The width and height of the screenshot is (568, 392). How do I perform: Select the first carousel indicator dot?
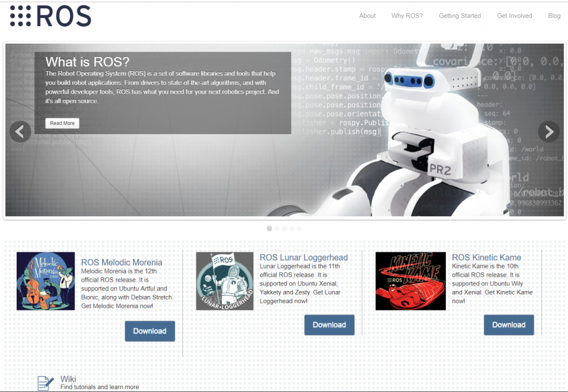(x=269, y=228)
